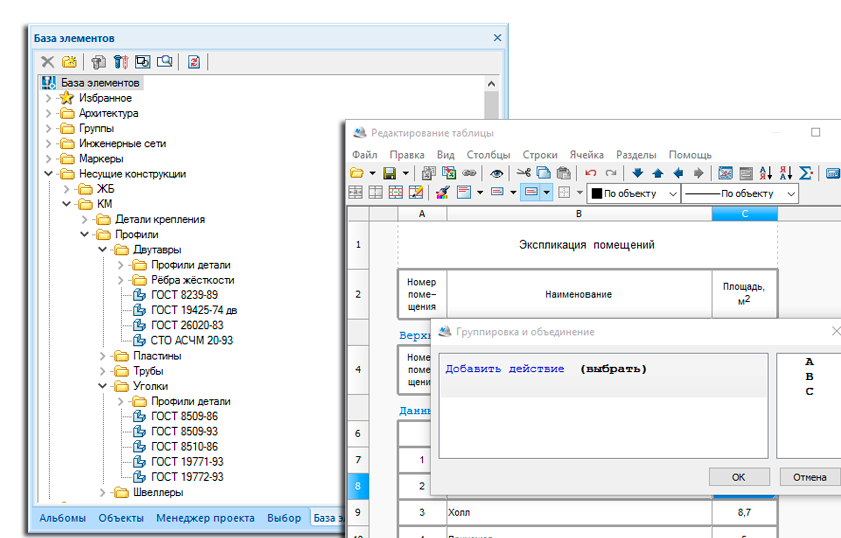The image size is (841, 538).
Task: Click the А-Я ascending sort icon
Action: 766,173
